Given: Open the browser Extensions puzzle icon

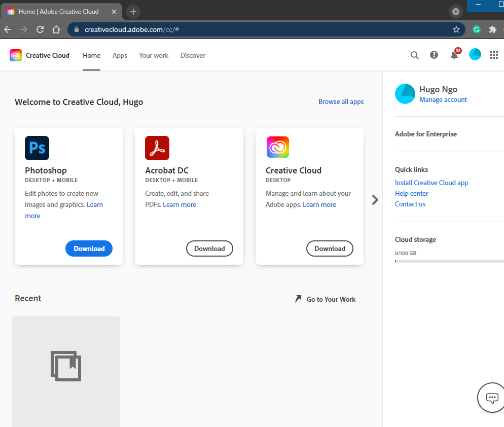Looking at the screenshot, I should [492, 29].
